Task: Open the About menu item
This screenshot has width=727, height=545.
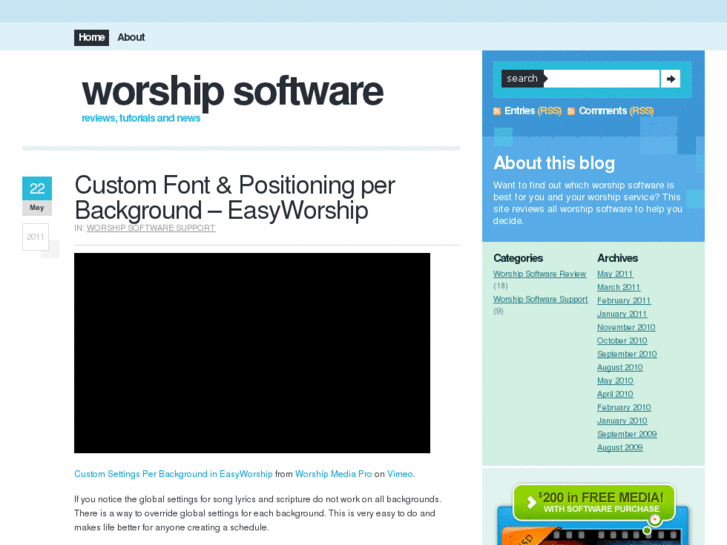Action: (x=131, y=38)
